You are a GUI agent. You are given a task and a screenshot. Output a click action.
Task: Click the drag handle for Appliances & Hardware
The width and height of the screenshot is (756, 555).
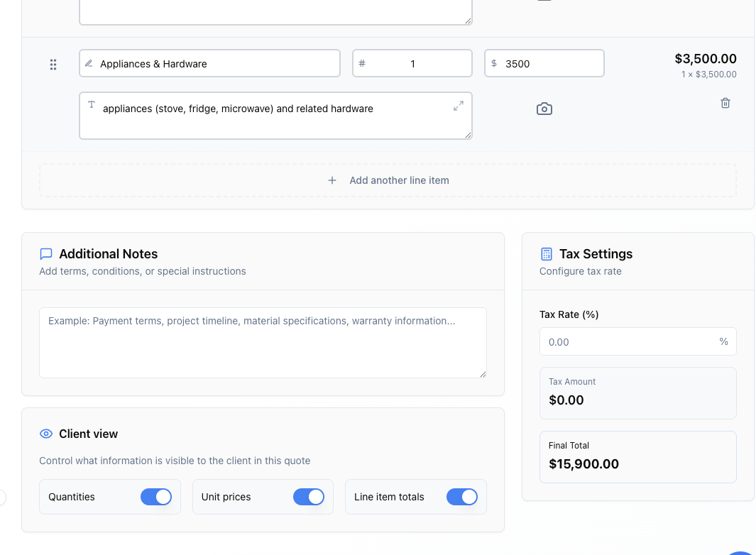[53, 65]
